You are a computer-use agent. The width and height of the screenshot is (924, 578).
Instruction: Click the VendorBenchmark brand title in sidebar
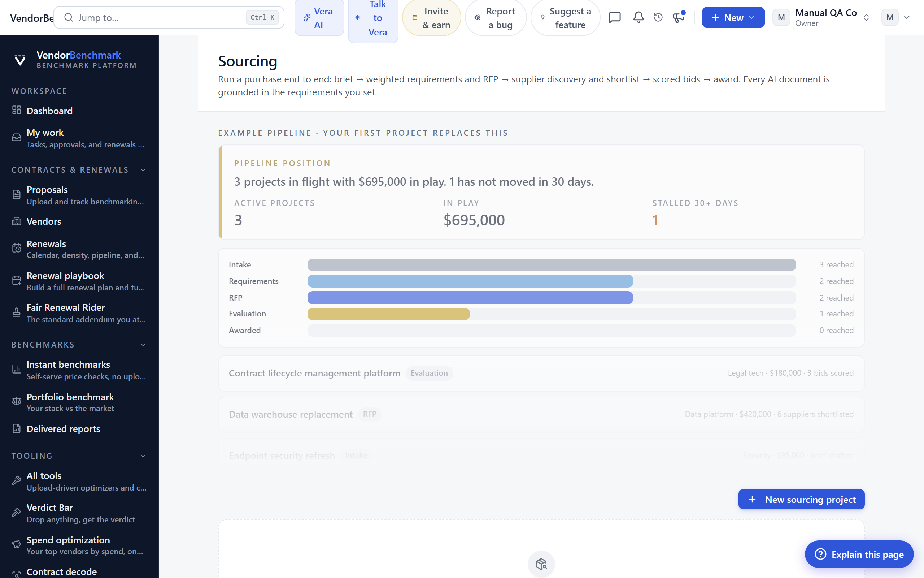click(x=79, y=55)
